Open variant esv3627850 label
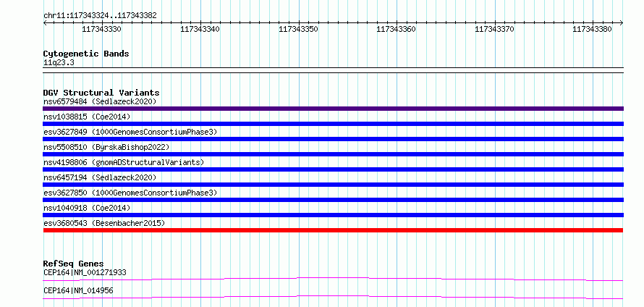 coord(130,193)
